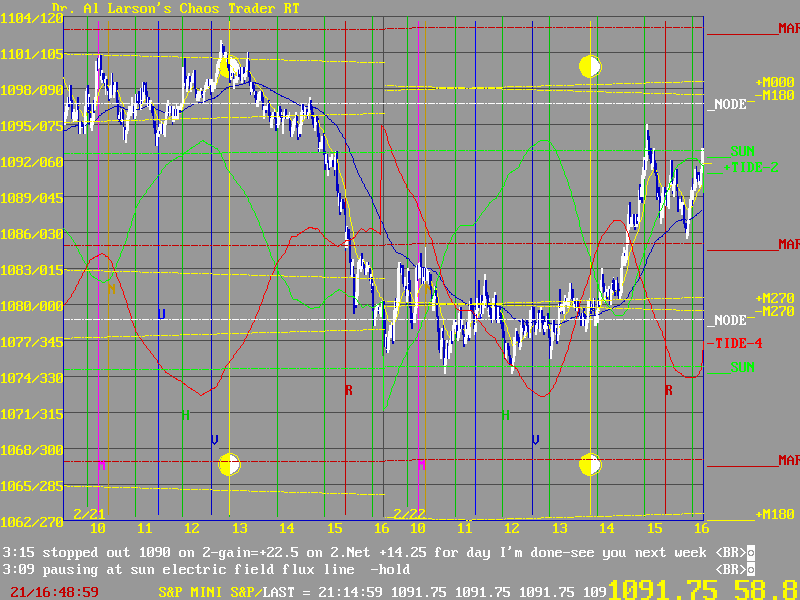Screen dimensions: 800x600
Task: Select the lower moon icon under the 2/21 session
Action: 229,465
